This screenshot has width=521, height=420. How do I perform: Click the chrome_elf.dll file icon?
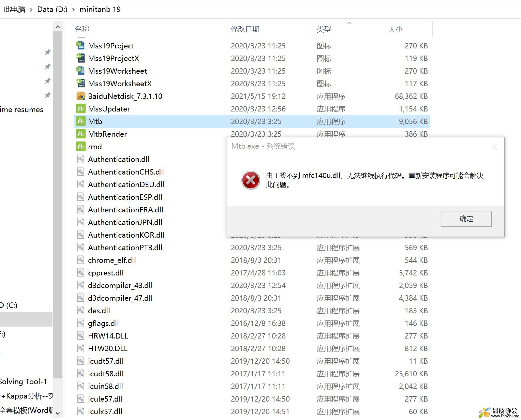click(x=80, y=260)
